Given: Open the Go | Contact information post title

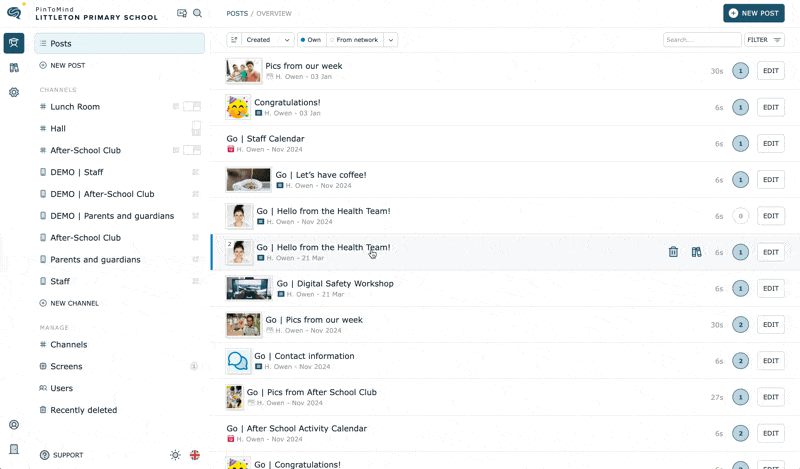Looking at the screenshot, I should 304,356.
